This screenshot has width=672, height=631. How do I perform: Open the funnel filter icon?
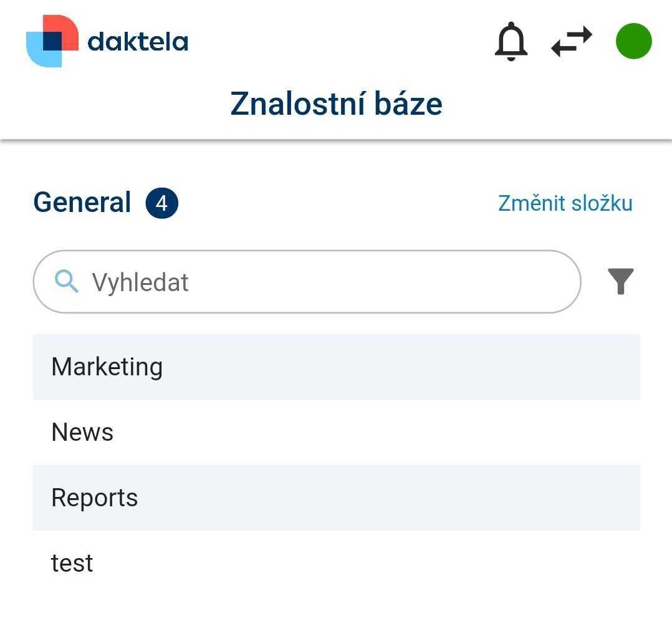coord(620,281)
